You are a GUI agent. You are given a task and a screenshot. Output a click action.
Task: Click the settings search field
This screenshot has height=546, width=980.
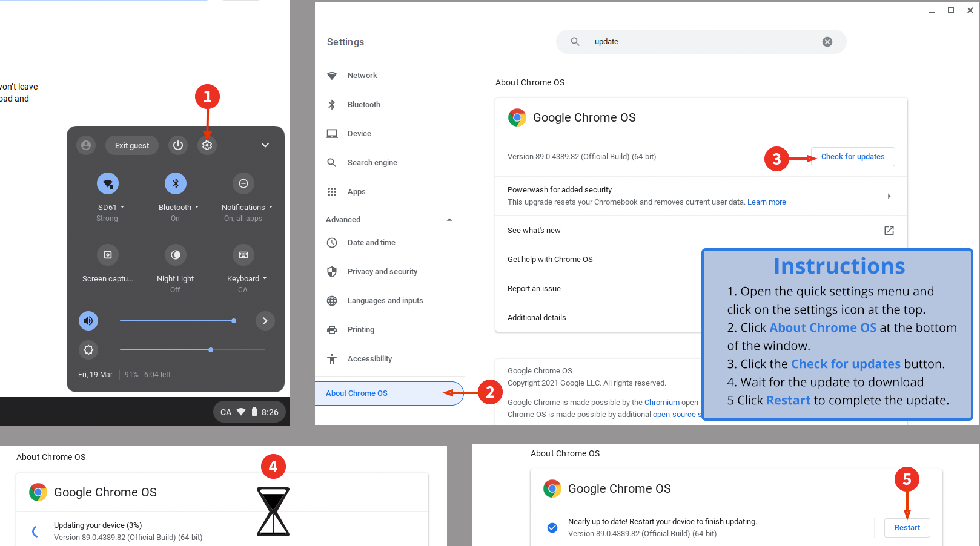[701, 42]
